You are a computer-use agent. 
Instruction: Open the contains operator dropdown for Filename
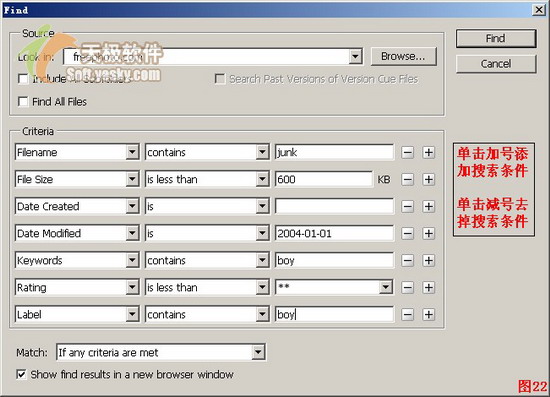pos(262,152)
